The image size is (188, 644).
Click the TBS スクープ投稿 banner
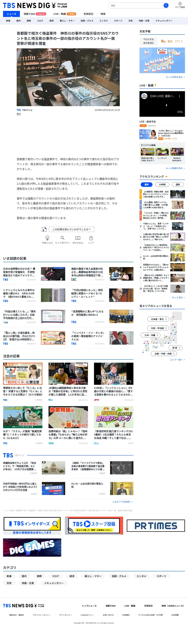(94, 525)
